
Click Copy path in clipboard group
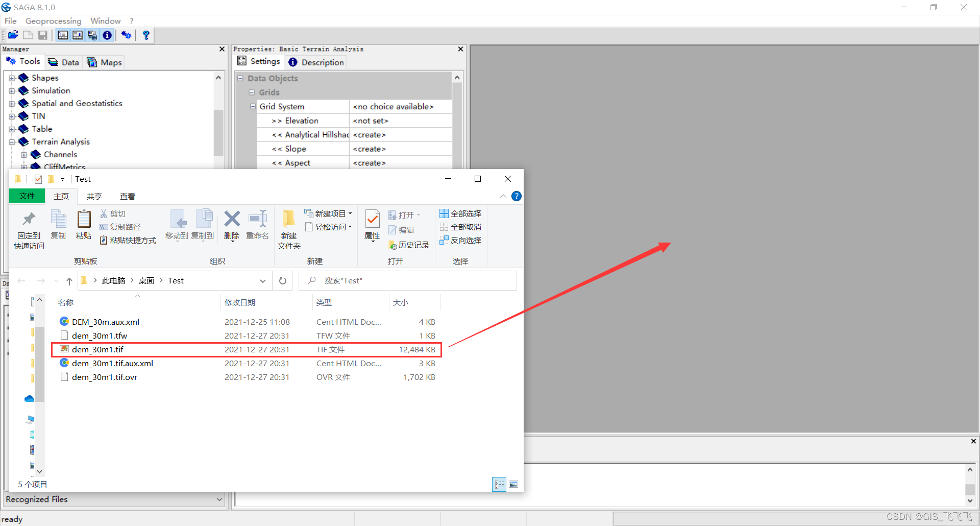(x=120, y=227)
